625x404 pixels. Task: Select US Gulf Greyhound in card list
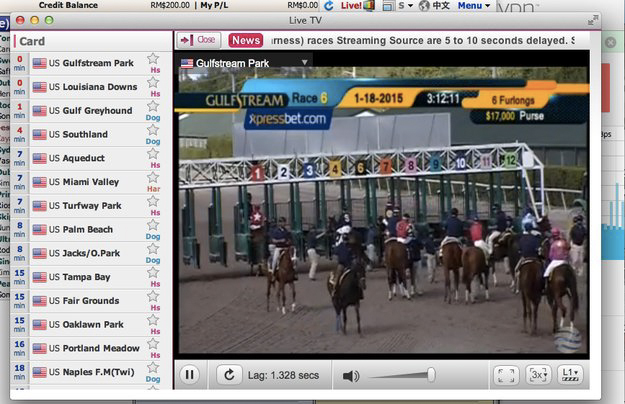click(91, 111)
